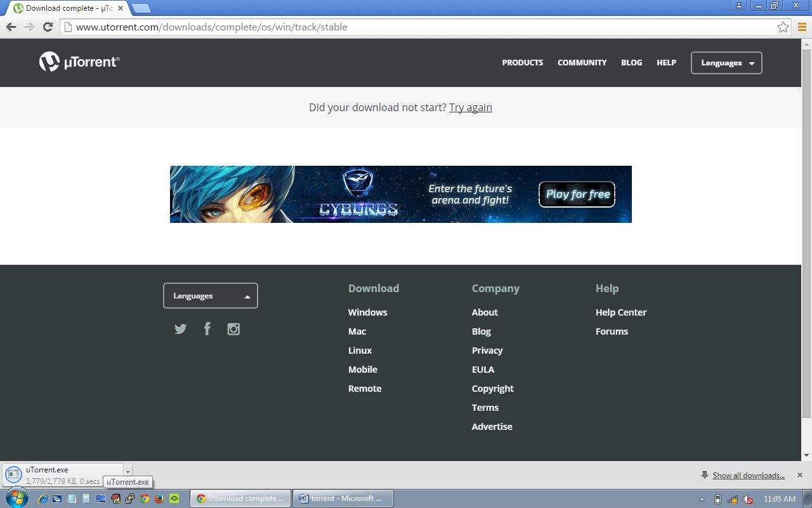
Task: Open the Mobile download link
Action: tap(363, 370)
